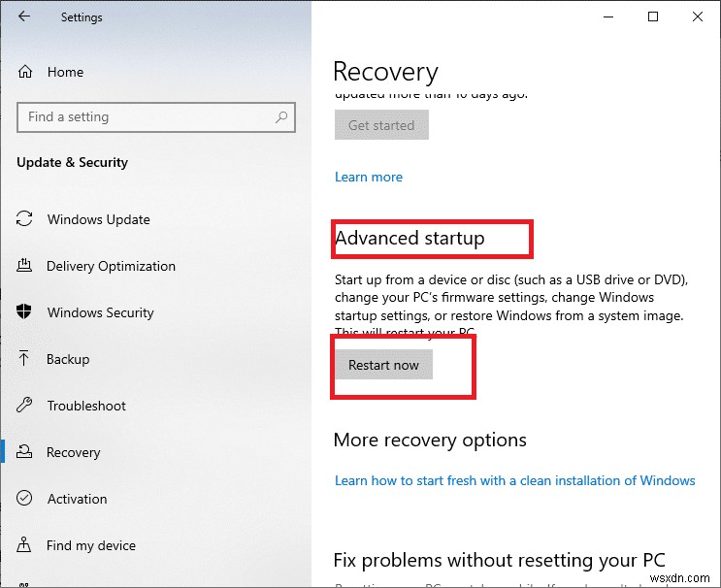
Task: Click the Find my device icon
Action: tap(25, 545)
